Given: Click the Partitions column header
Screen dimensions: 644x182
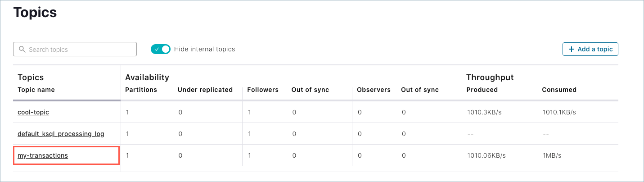Looking at the screenshot, I should pos(141,90).
